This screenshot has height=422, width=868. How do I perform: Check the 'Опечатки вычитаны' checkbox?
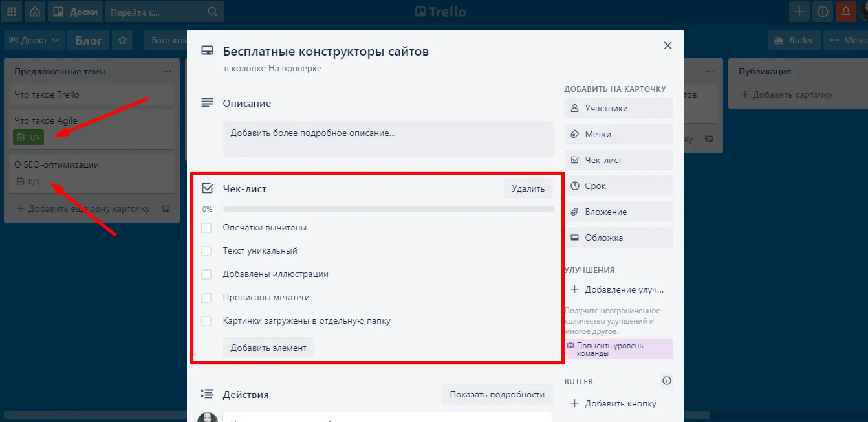206,228
